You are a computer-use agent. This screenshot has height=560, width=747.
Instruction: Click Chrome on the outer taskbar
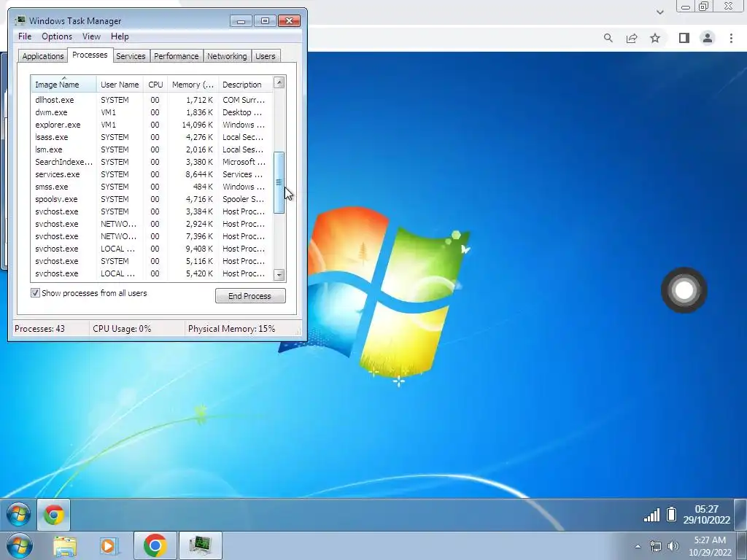[155, 545]
